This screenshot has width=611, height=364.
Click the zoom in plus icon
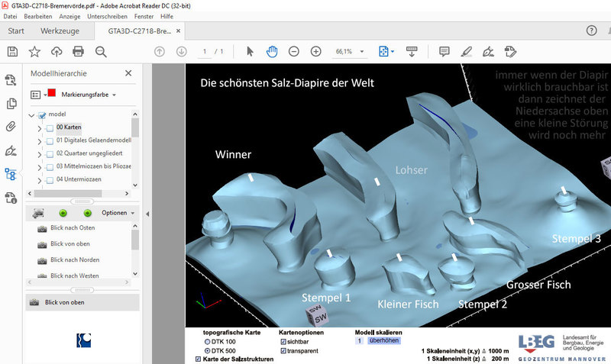click(x=315, y=51)
